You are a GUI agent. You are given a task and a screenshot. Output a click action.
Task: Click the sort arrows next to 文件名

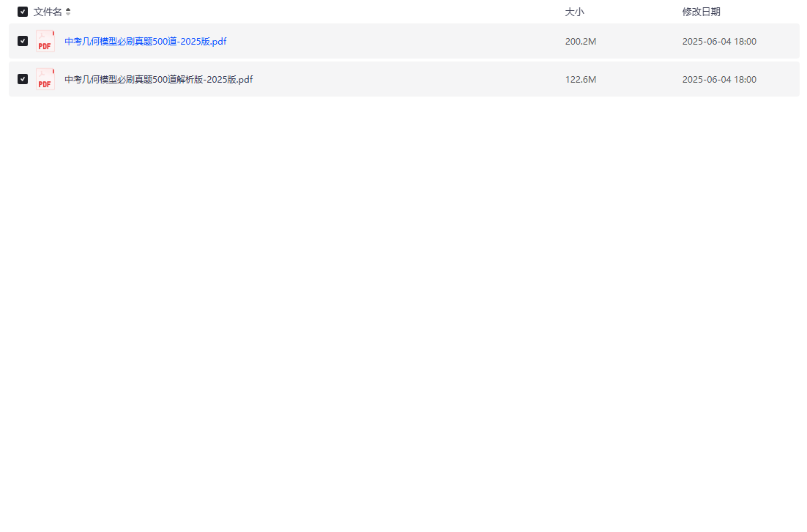pos(68,12)
